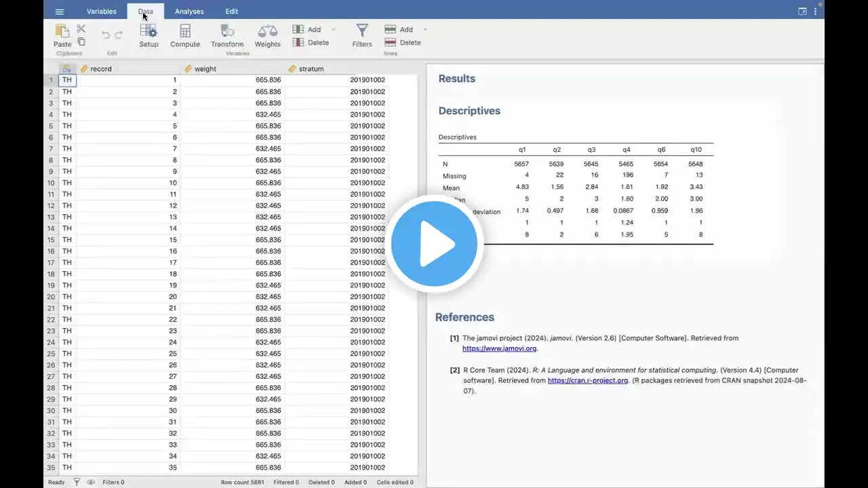Click the Undo arrow

click(x=106, y=35)
